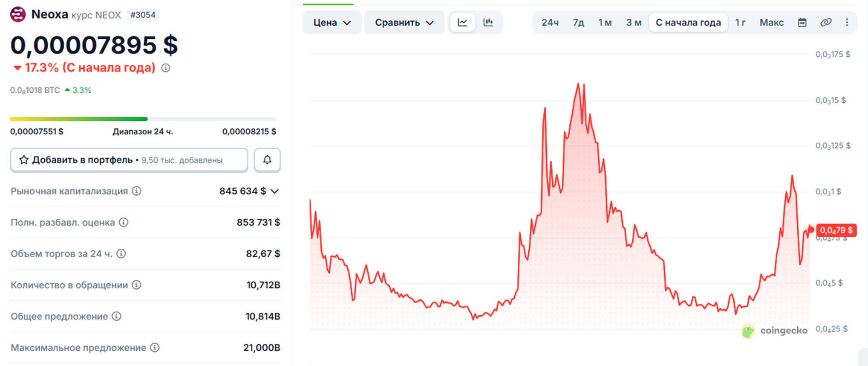Click the market cap value 845 634 $
Screen dimensions: 868x366
242,191
